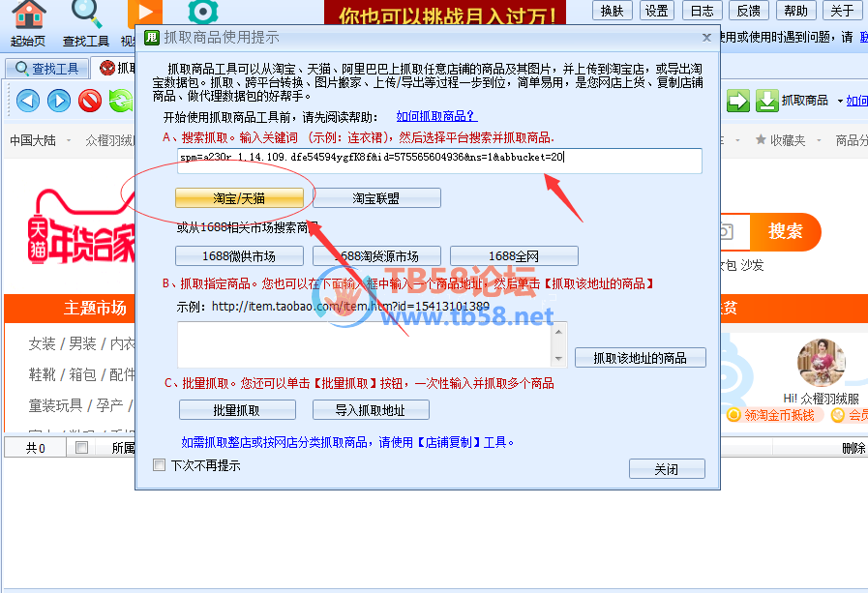Switch to the 查找工具 tab
The height and width of the screenshot is (593, 868).
47,69
